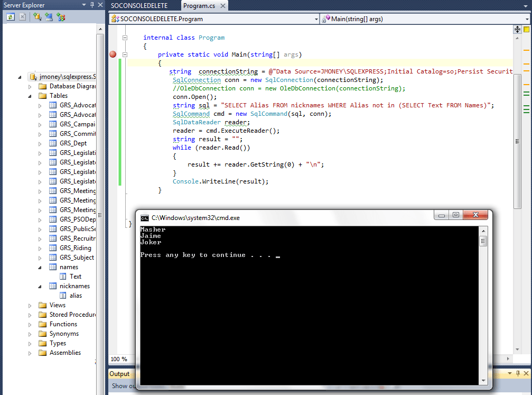Switch to the Program.cs tab

tap(199, 6)
